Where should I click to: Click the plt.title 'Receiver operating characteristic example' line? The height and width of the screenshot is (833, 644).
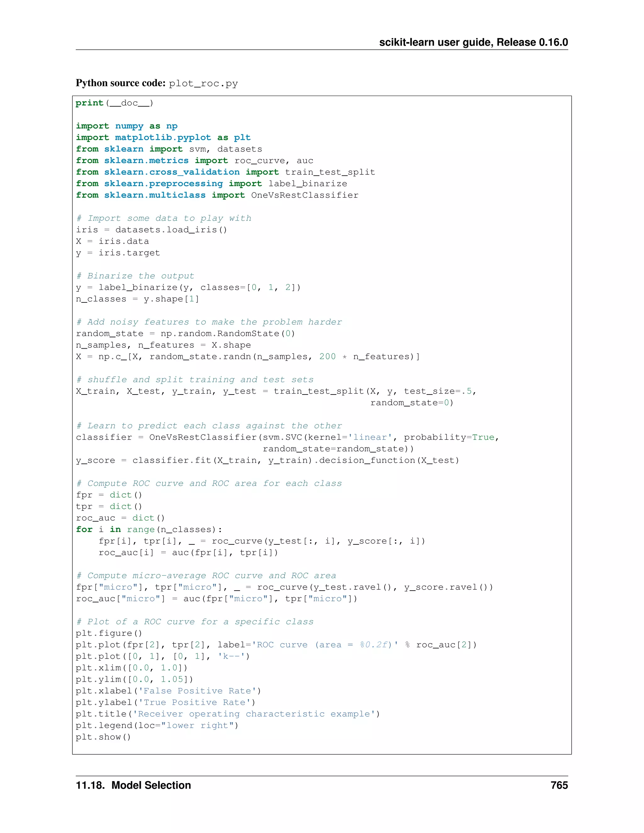point(228,714)
